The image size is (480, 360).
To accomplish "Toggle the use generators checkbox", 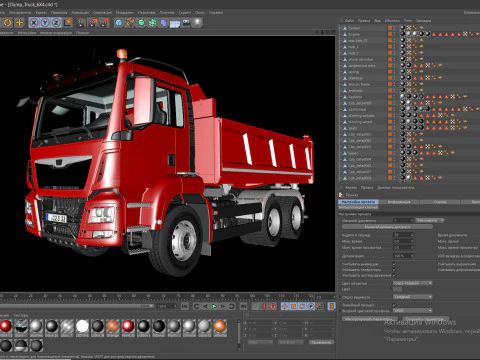I will point(395,270).
